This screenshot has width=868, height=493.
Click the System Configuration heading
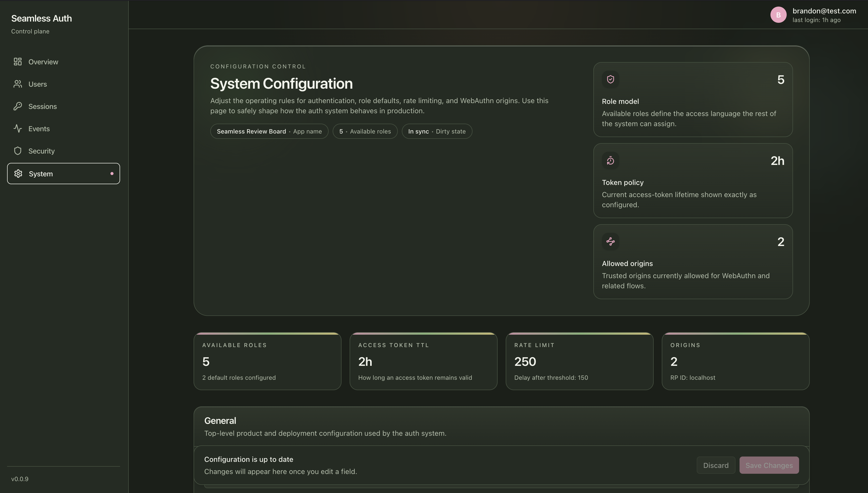pos(281,84)
